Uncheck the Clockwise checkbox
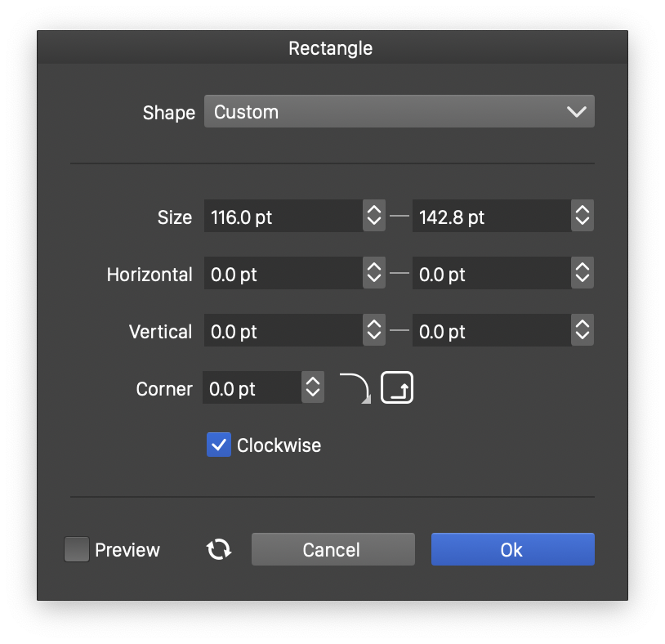Image resolution: width=665 pixels, height=644 pixels. coord(219,445)
